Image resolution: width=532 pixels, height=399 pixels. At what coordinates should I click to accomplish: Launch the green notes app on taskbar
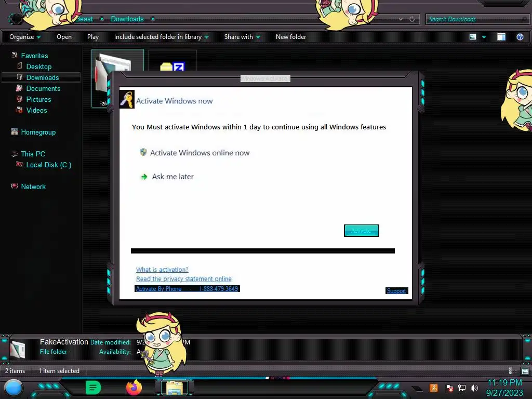[94, 388]
